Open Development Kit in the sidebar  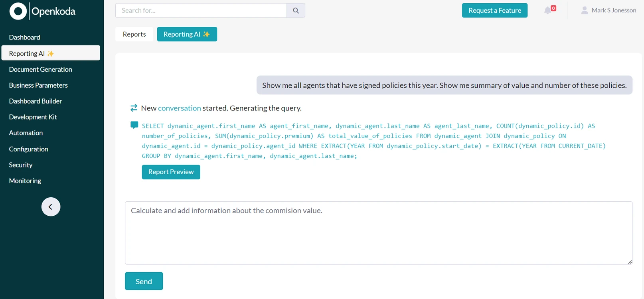33,117
